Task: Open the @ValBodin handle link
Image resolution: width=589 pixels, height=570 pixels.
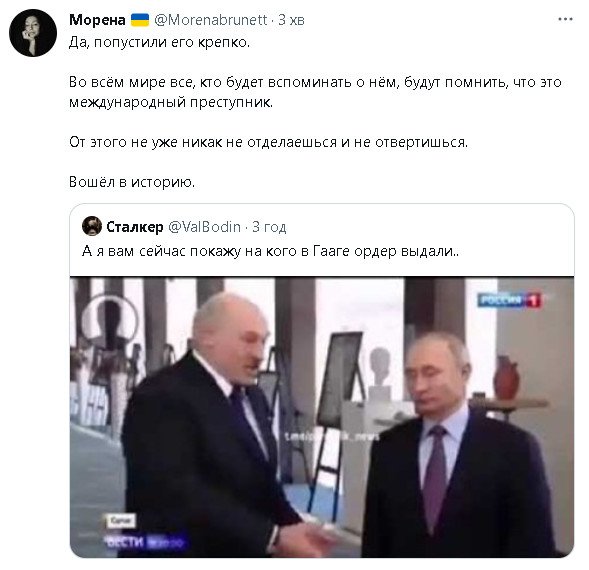Action: [204, 227]
